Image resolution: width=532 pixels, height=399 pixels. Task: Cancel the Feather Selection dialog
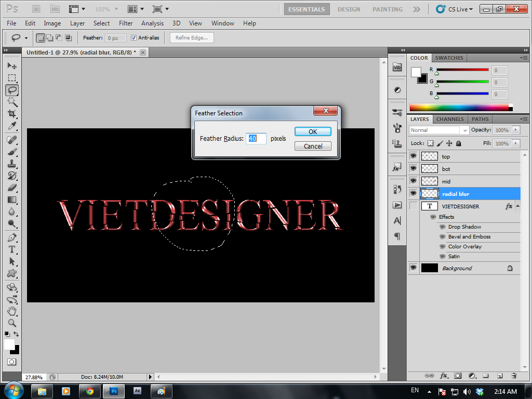313,147
